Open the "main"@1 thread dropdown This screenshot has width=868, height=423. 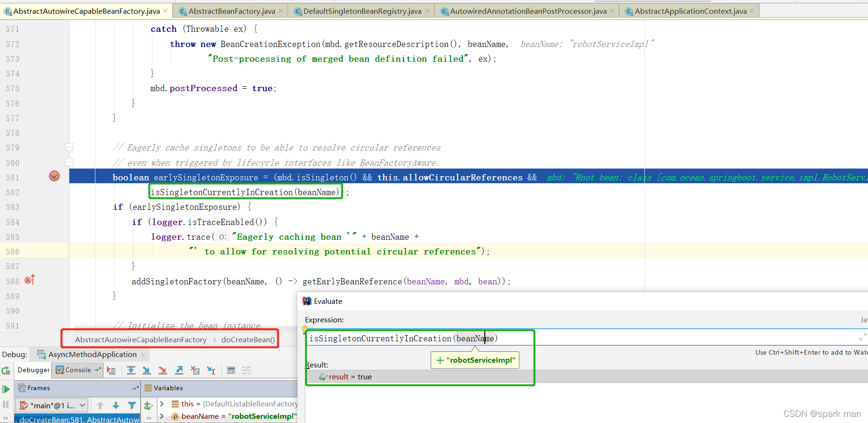click(x=52, y=405)
